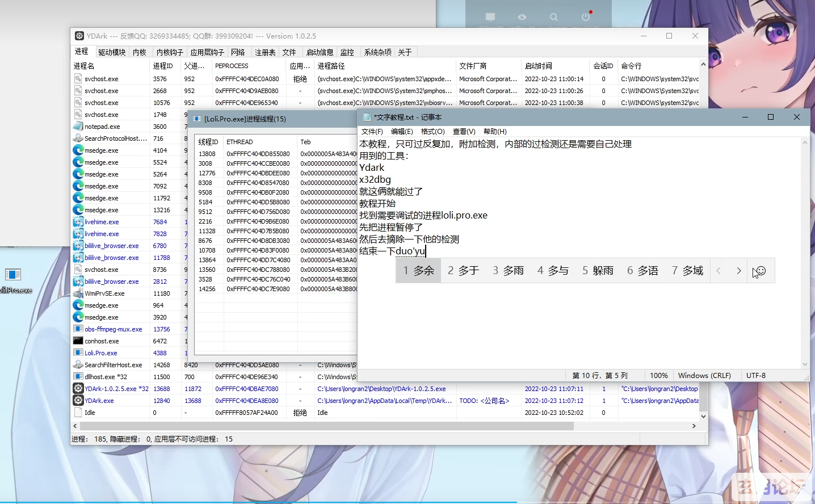This screenshot has height=504, width=815.
Task: Click YDArk horizontal scrollbar thumb
Action: pos(326,426)
